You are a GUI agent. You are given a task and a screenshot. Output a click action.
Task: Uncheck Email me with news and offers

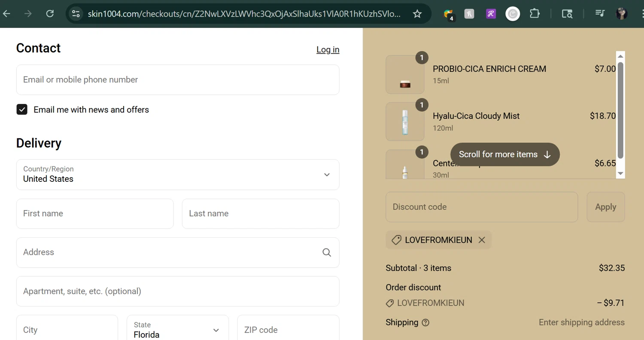coord(22,110)
